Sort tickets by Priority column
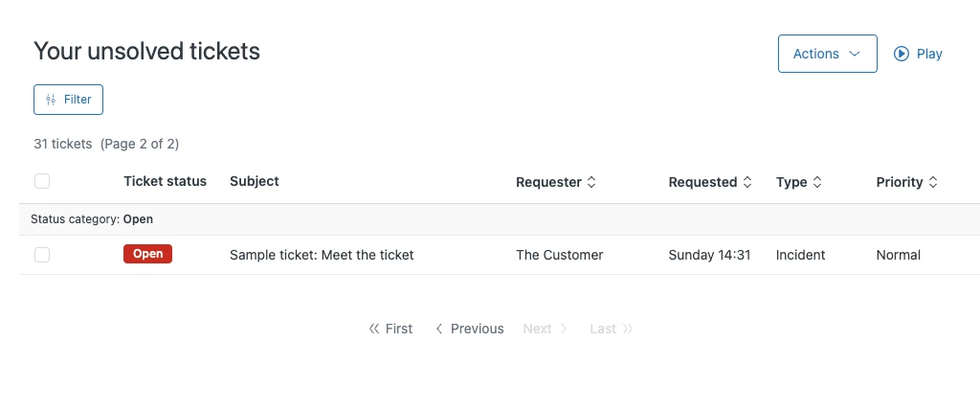The image size is (980, 410). click(900, 182)
